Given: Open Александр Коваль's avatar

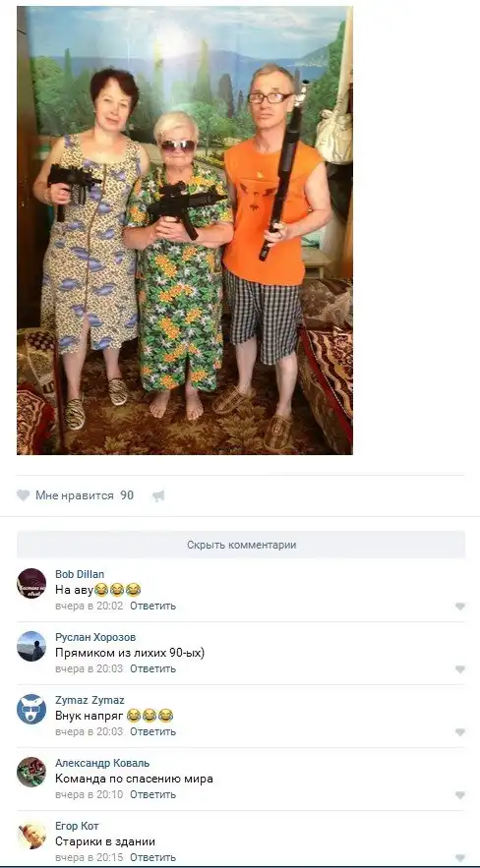Looking at the screenshot, I should pyautogui.click(x=31, y=773).
